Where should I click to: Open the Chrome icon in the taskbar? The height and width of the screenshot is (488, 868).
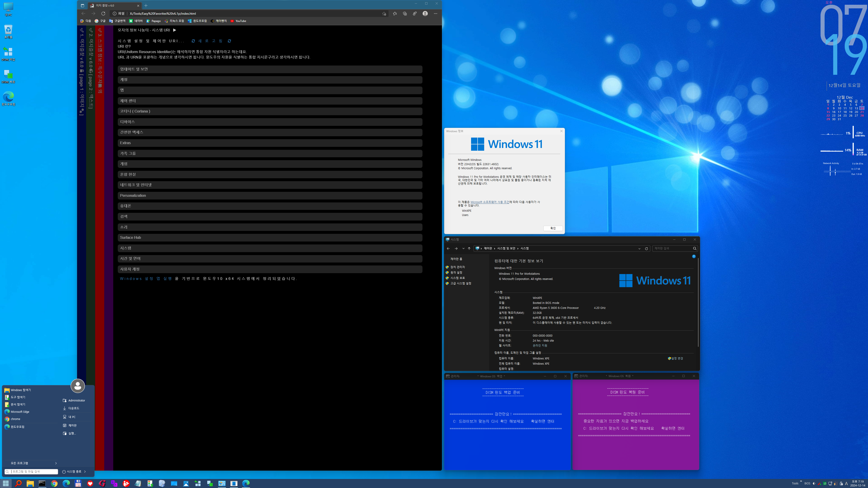pyautogui.click(x=54, y=483)
